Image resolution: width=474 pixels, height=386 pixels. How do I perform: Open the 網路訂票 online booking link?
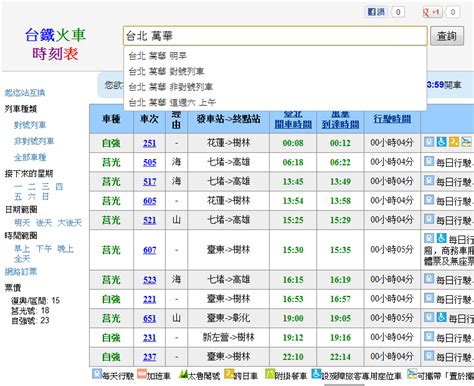coord(21,272)
